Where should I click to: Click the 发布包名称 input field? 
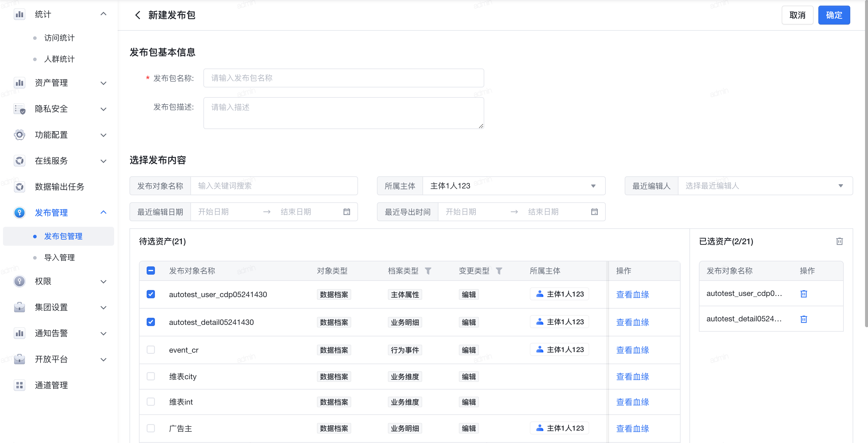click(344, 78)
